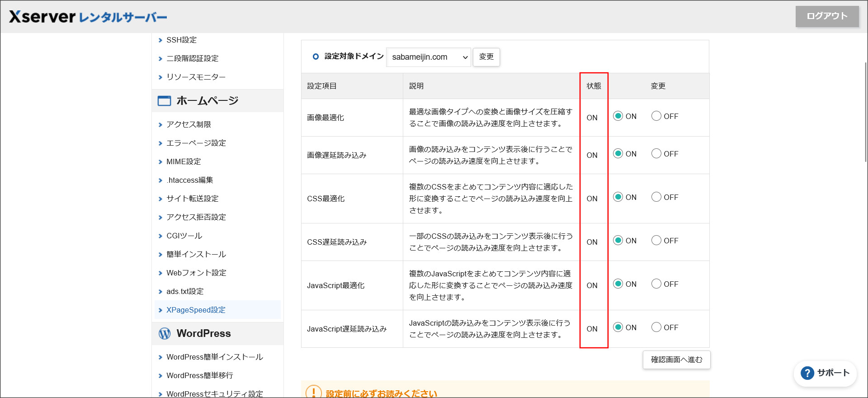The width and height of the screenshot is (868, 398).
Task: Open 二段階認証設定 menu item
Action: click(x=193, y=59)
